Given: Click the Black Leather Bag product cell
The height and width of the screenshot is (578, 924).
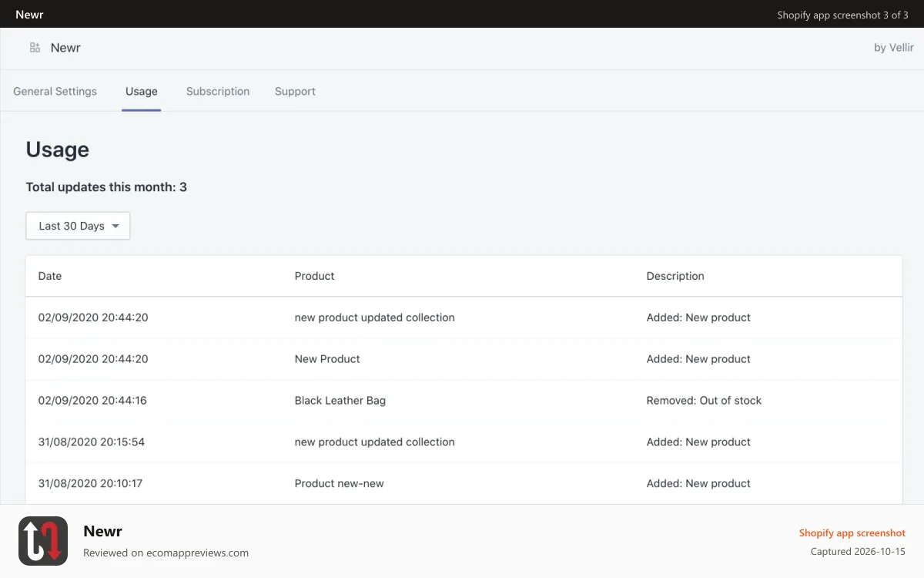Looking at the screenshot, I should click(340, 401).
